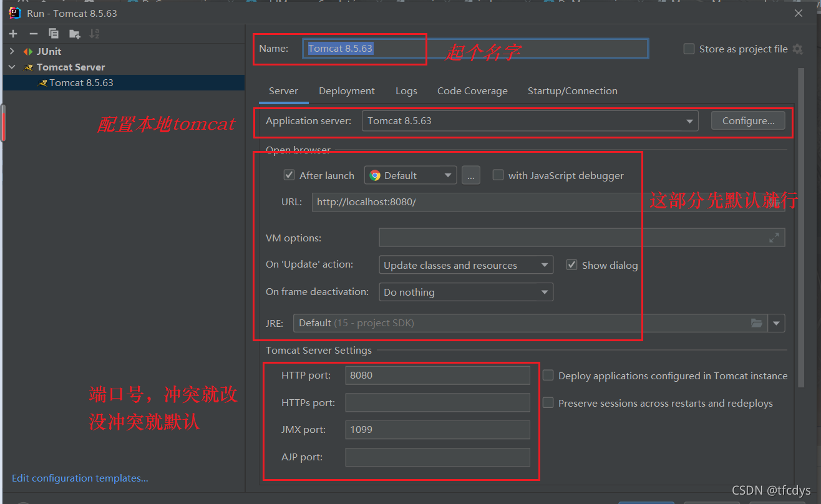The width and height of the screenshot is (821, 504).
Task: Uncheck the After launch checkbox
Action: 289,175
